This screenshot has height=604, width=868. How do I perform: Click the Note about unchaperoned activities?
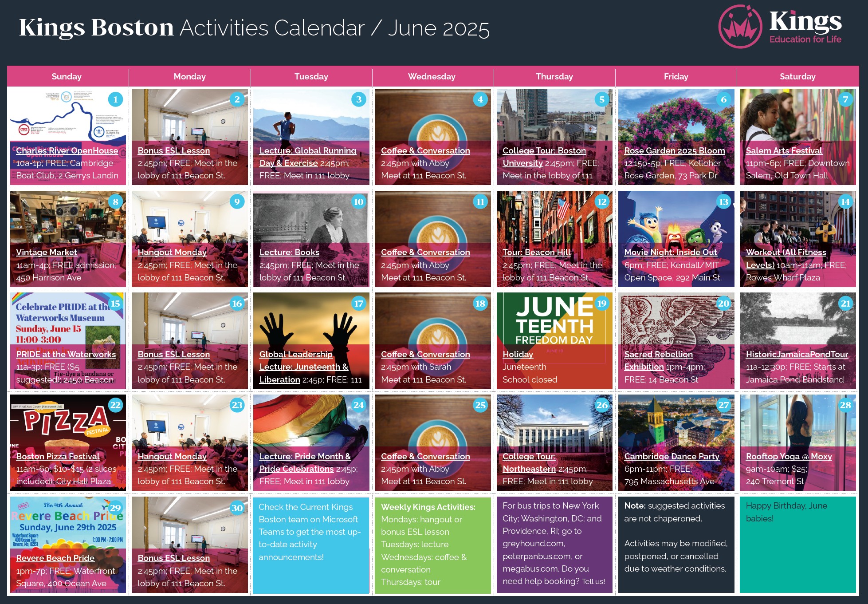coord(676,545)
